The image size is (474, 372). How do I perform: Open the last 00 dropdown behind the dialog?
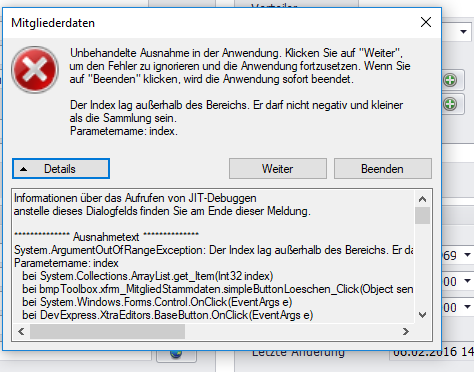tap(467, 307)
